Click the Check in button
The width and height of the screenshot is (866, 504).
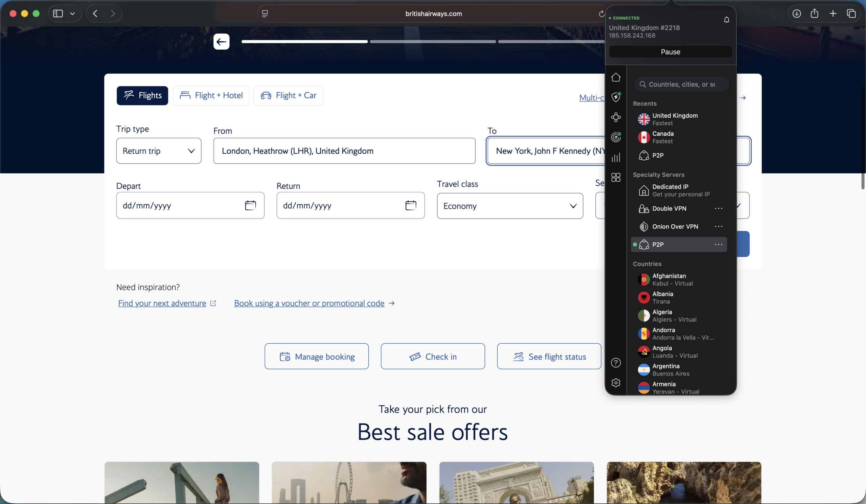pyautogui.click(x=433, y=357)
